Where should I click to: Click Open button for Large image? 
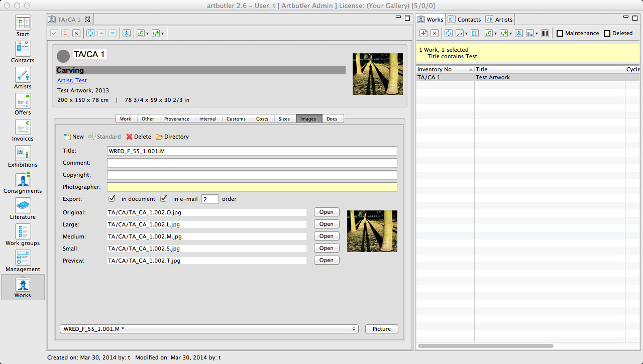click(x=327, y=224)
